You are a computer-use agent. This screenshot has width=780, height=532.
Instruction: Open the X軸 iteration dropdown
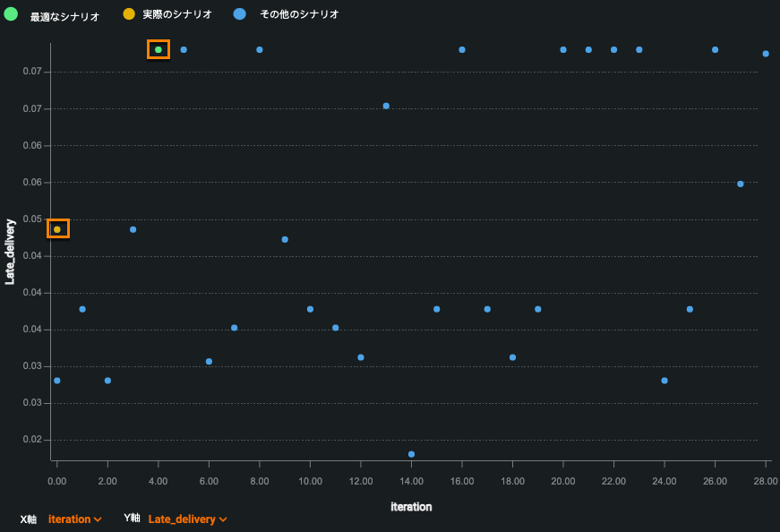(x=74, y=519)
